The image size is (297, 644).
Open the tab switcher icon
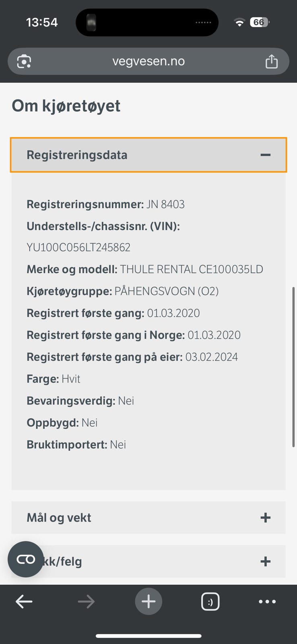210,602
